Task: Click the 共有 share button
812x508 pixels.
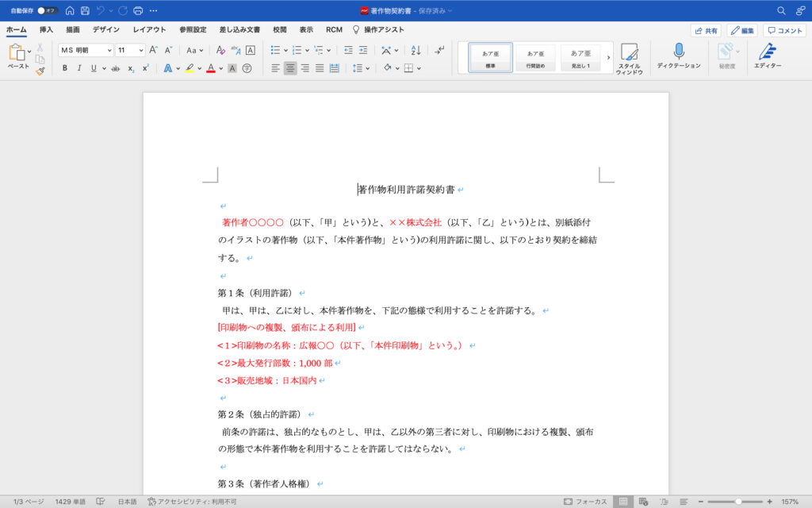Action: click(706, 31)
